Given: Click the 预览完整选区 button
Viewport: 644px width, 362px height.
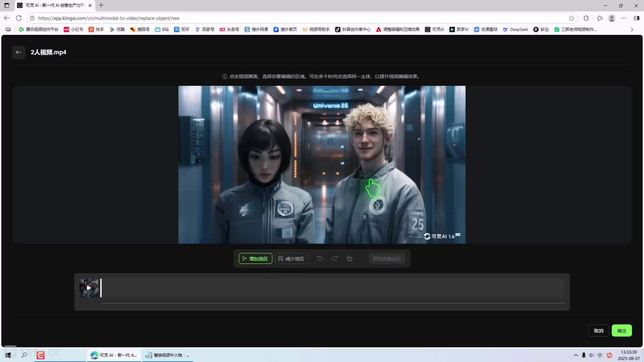Looking at the screenshot, I should [x=387, y=258].
